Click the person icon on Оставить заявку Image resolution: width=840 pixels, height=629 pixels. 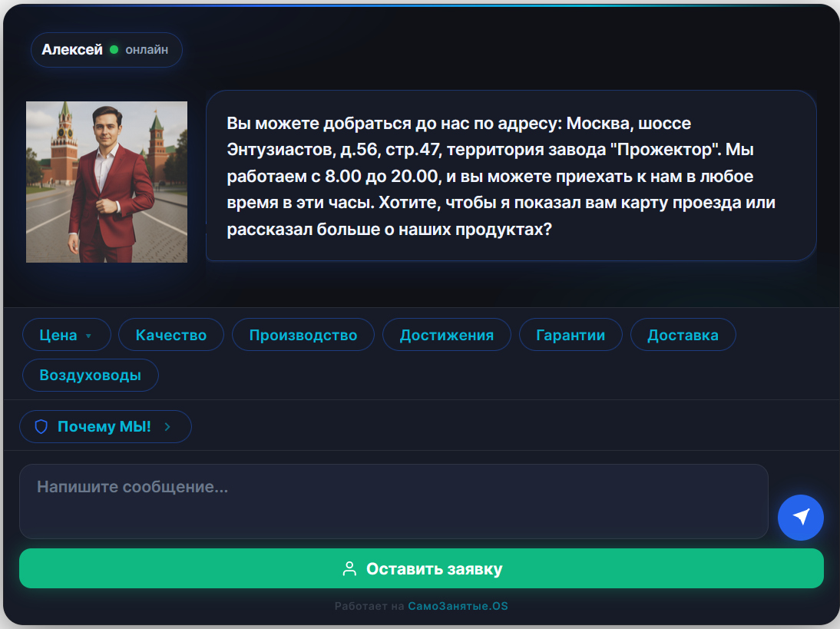point(349,568)
